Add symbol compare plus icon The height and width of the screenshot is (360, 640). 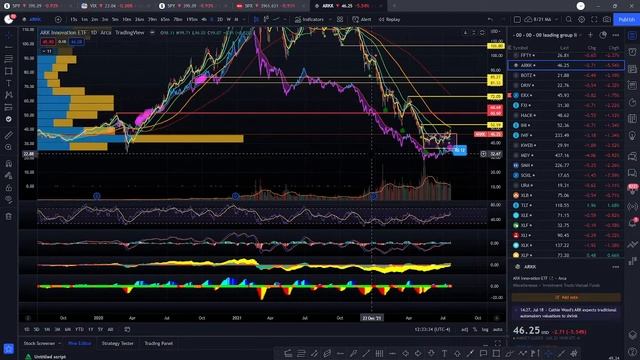coord(58,19)
